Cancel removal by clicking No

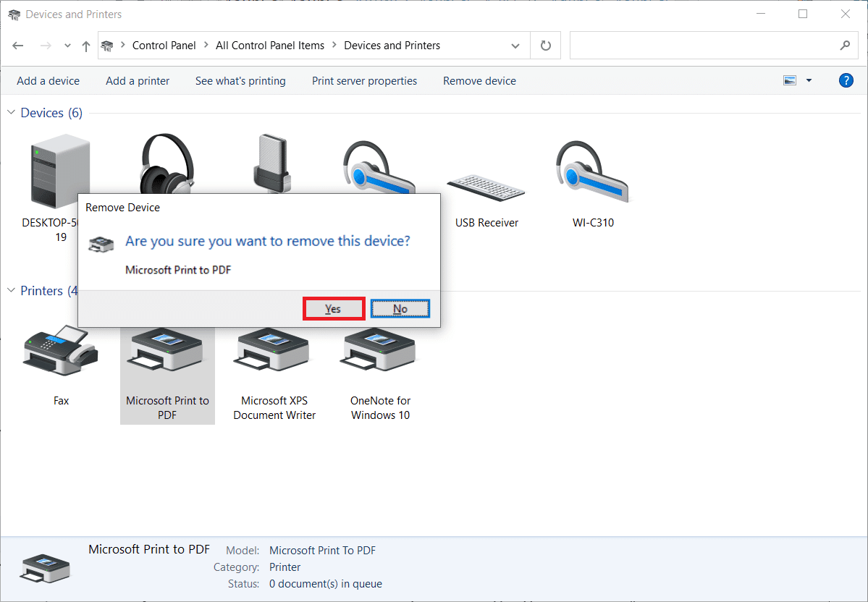[x=400, y=308]
